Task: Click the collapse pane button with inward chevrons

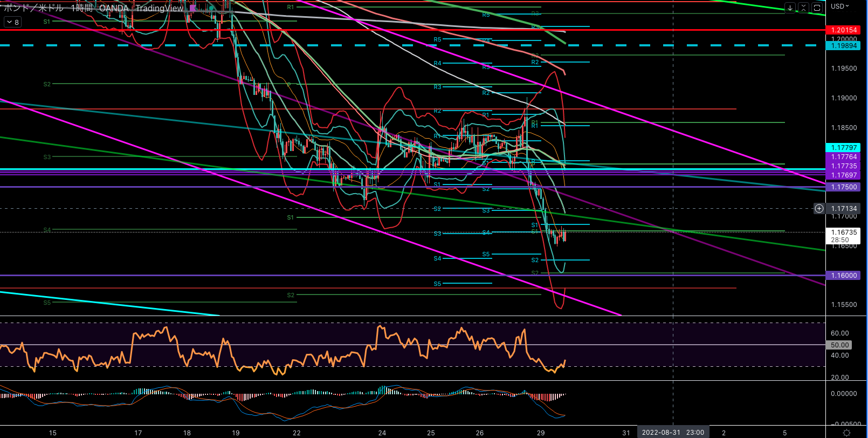Action: tap(803, 8)
